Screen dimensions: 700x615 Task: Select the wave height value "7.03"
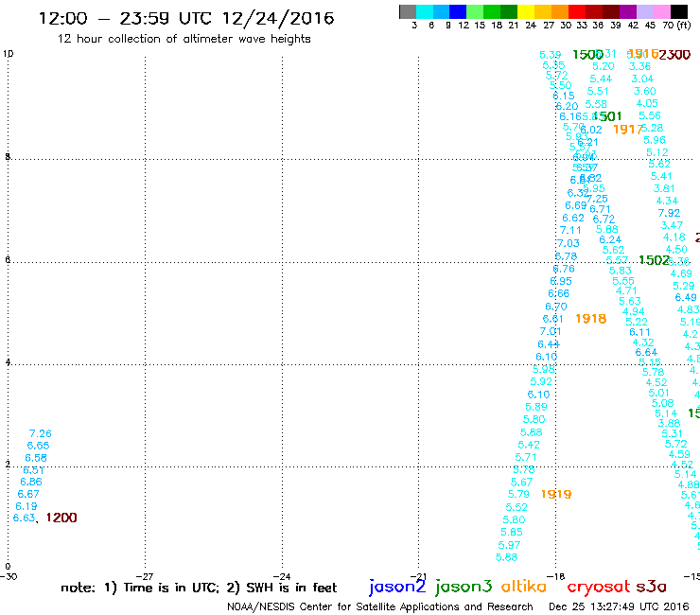point(569,243)
